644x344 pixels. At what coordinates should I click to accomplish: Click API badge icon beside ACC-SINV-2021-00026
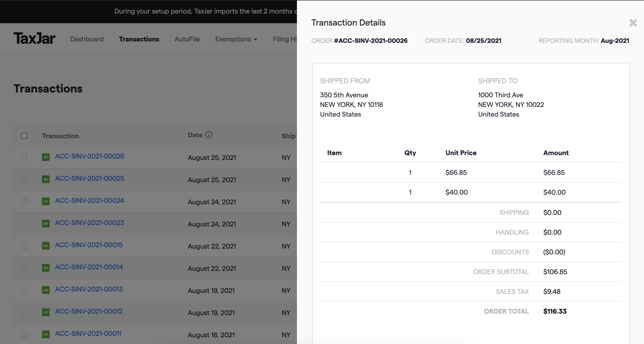pos(46,157)
